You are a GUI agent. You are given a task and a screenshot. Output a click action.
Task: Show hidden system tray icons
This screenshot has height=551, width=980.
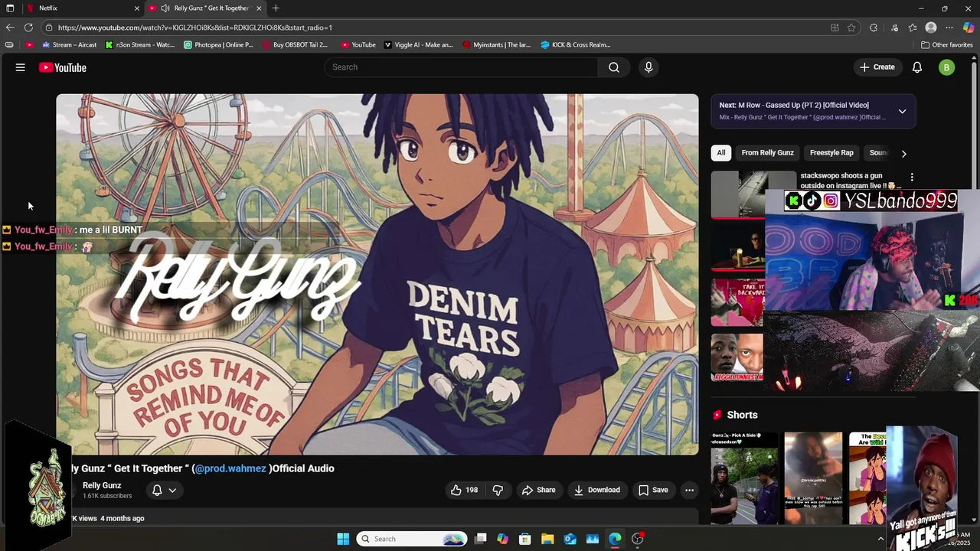tap(880, 539)
